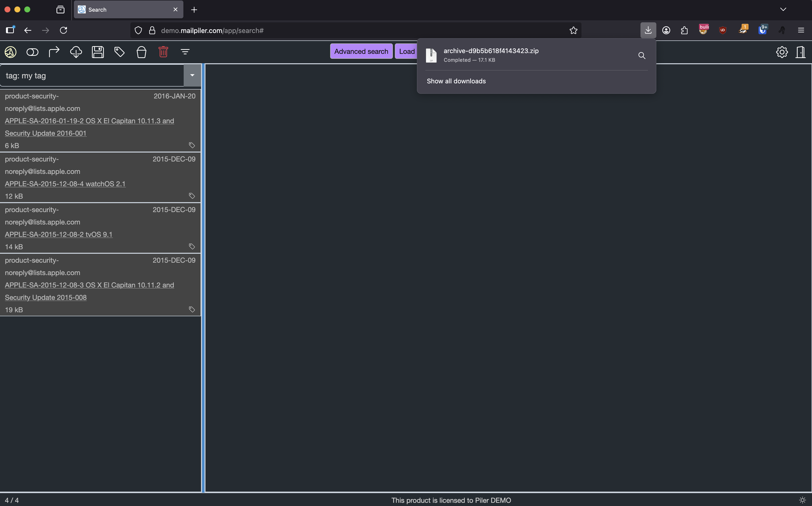Open the watchOS 2.1 security advisory email
Screen dimensions: 812x506
pos(65,184)
